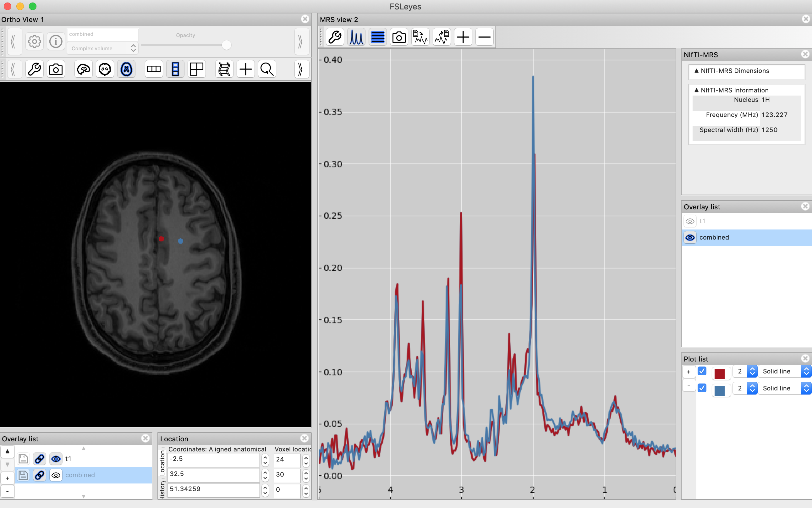Select horizontal layout icon
812x508 pixels.
pos(154,69)
